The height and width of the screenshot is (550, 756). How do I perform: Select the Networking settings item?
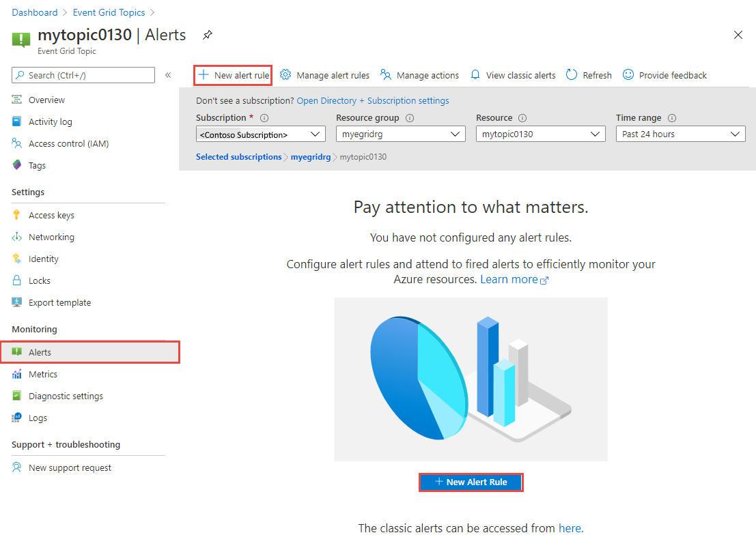click(x=51, y=236)
